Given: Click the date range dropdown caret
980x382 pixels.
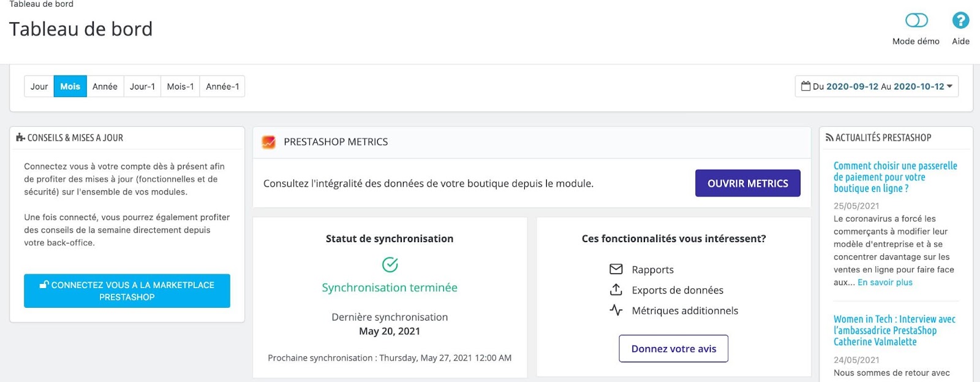Looking at the screenshot, I should 949,86.
